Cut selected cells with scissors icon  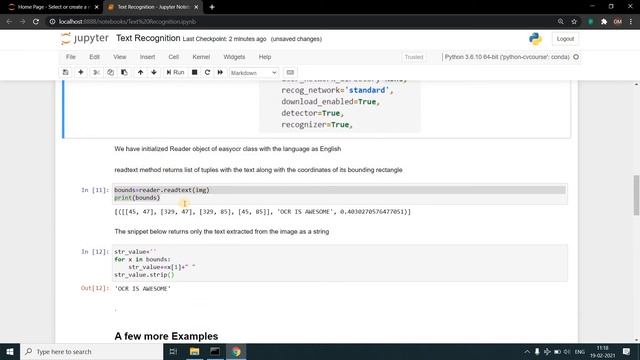click(96, 72)
